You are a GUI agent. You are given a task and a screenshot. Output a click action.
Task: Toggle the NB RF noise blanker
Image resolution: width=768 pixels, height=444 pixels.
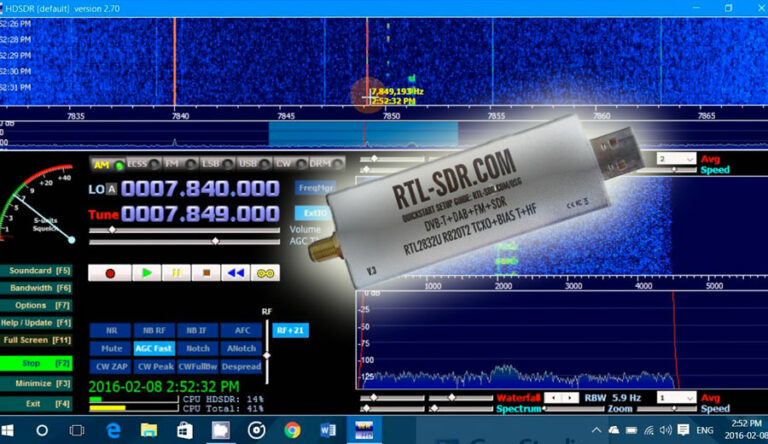pos(154,330)
